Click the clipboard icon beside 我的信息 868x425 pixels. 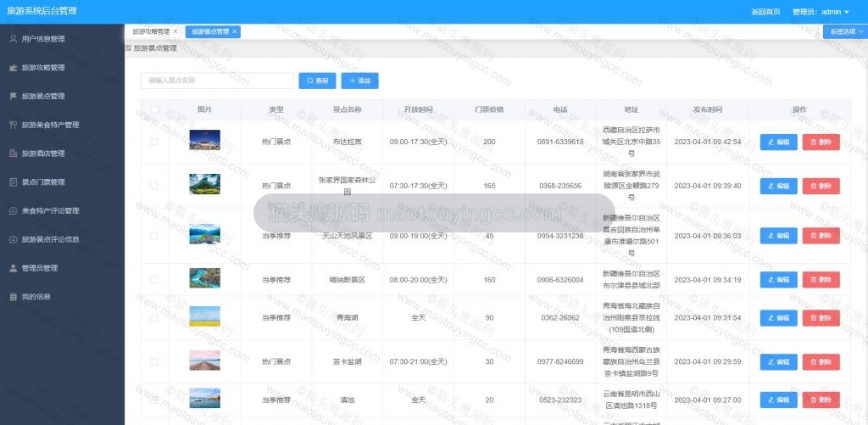14,296
